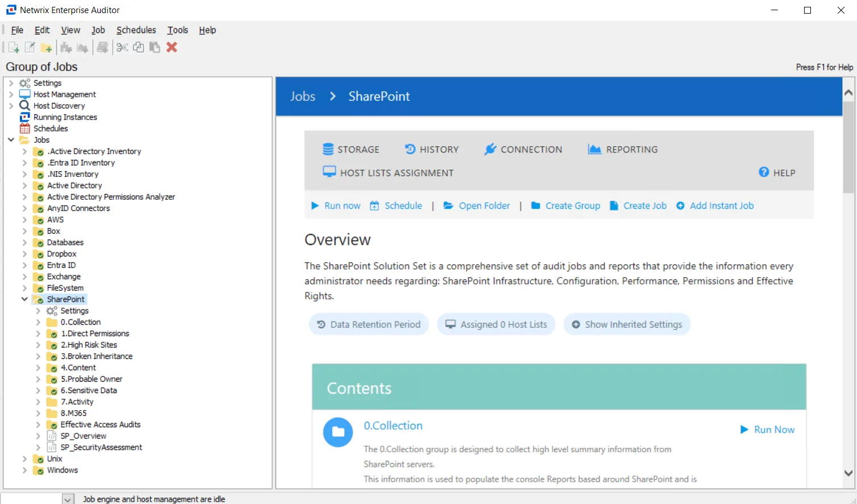
Task: Select the Effective Access Audits group
Action: pos(100,424)
